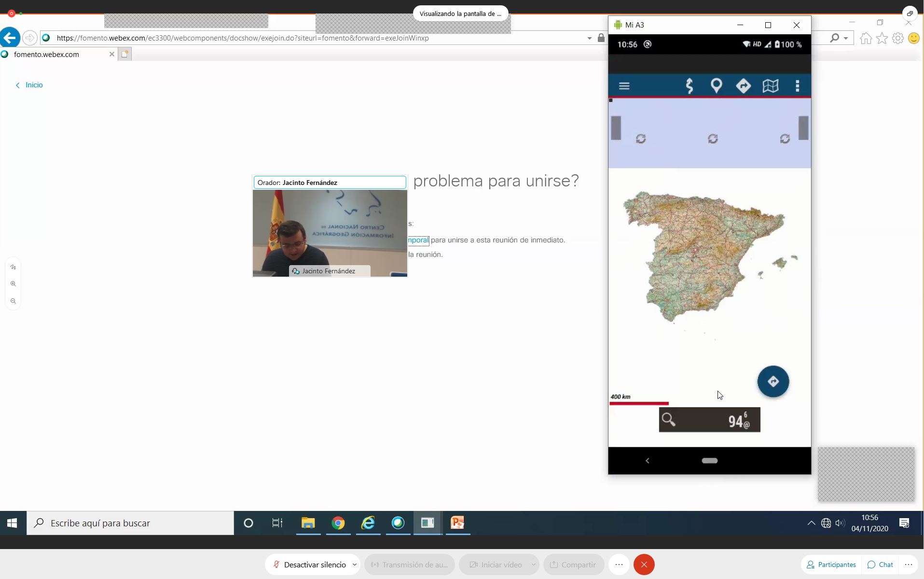
Task: Toggle Iniciar vídeo camera button
Action: click(496, 565)
